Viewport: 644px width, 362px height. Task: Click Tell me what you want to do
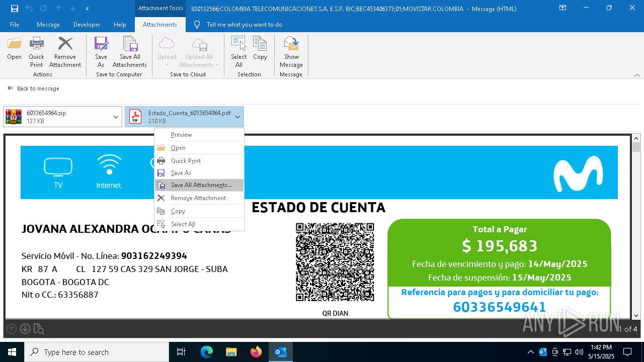click(x=238, y=25)
